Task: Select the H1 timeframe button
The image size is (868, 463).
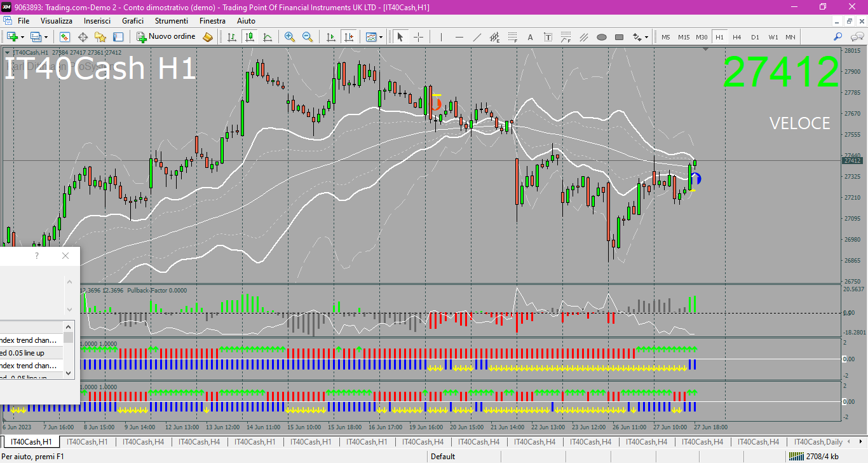Action: coord(719,37)
